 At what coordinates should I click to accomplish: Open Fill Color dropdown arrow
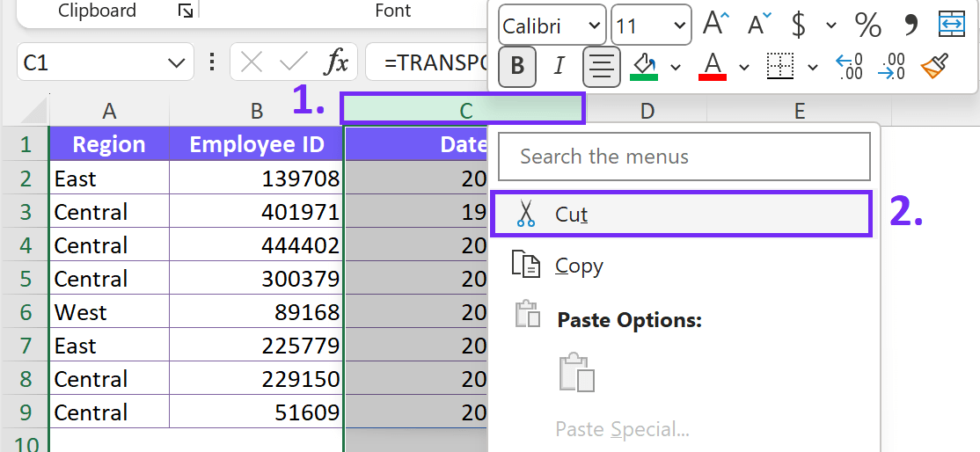(676, 67)
